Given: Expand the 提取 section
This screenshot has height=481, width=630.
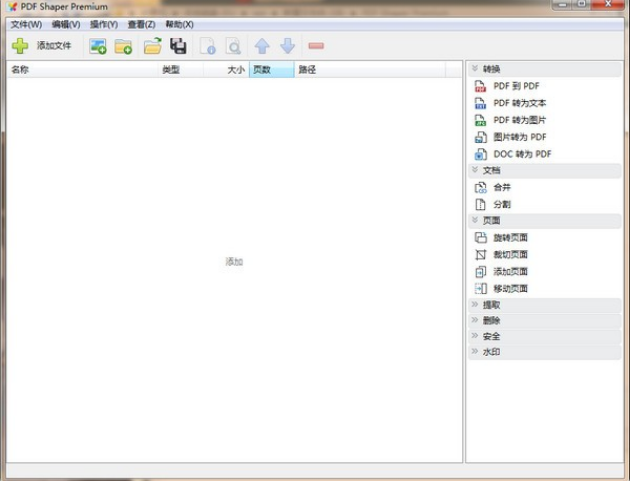Looking at the screenshot, I should coord(545,305).
